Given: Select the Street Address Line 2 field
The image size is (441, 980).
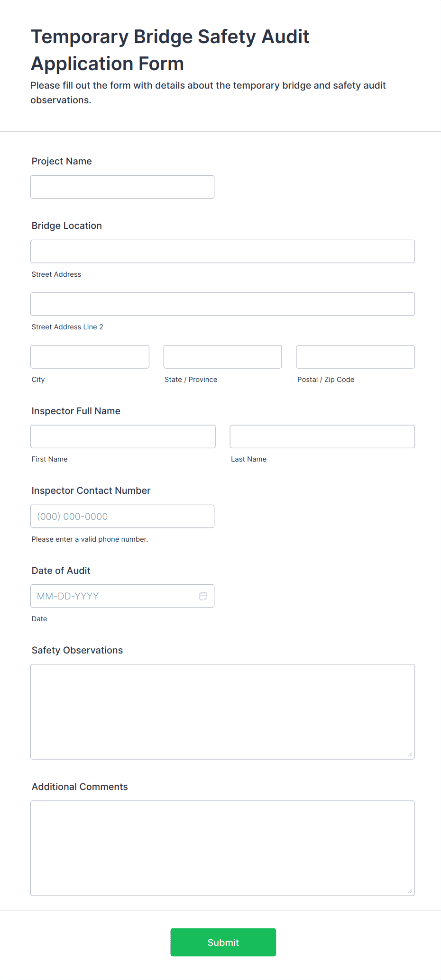Looking at the screenshot, I should pyautogui.click(x=223, y=304).
